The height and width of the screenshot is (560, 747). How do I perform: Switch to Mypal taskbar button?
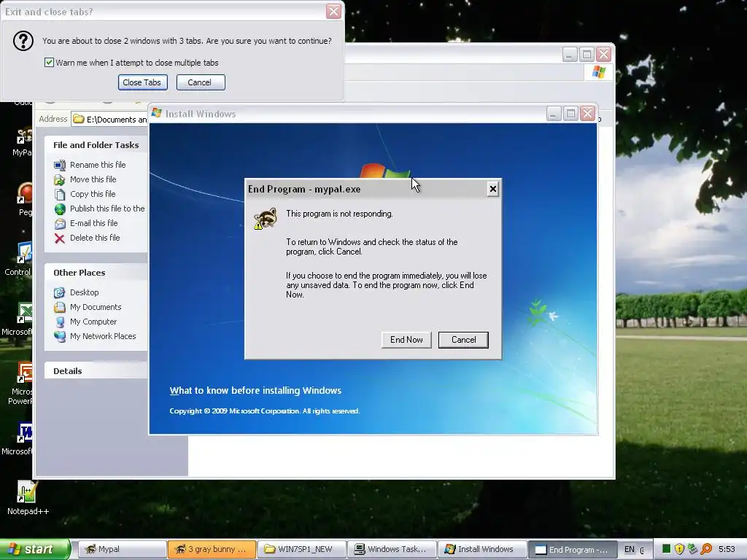(x=121, y=549)
